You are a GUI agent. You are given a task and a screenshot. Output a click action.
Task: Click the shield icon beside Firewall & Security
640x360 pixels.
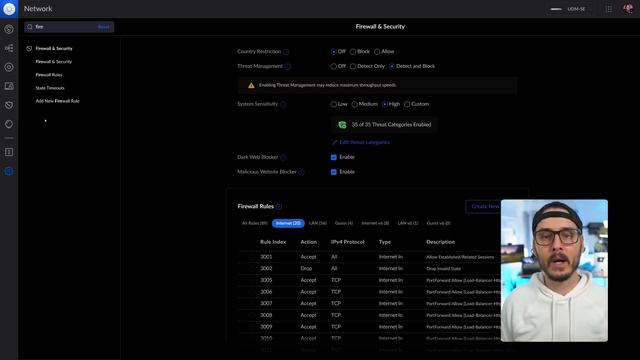pyautogui.click(x=29, y=49)
